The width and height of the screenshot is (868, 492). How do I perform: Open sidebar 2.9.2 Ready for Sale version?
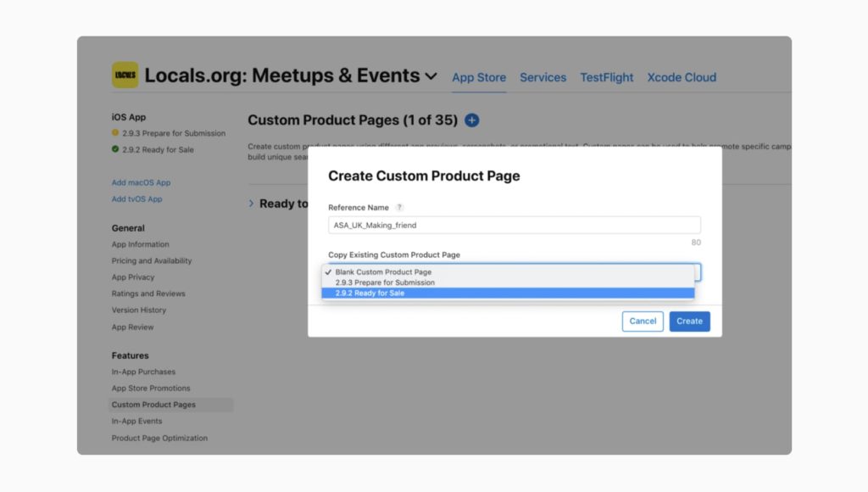tap(158, 149)
